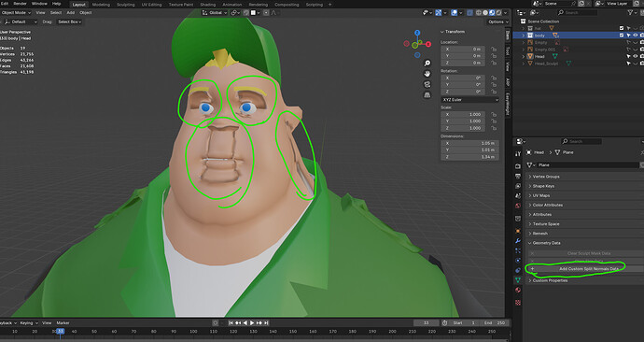Toggle X-ray mode in viewport header
The height and width of the screenshot is (342, 644).
point(469,13)
